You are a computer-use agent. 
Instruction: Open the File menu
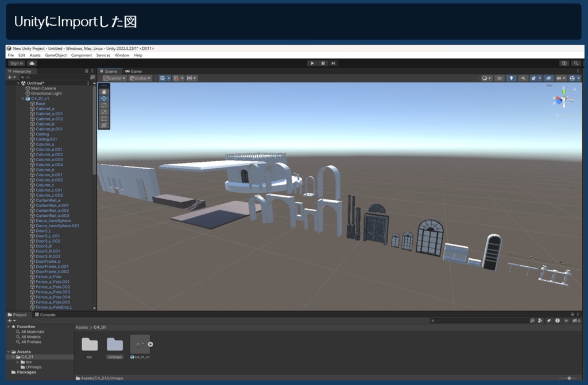point(11,55)
